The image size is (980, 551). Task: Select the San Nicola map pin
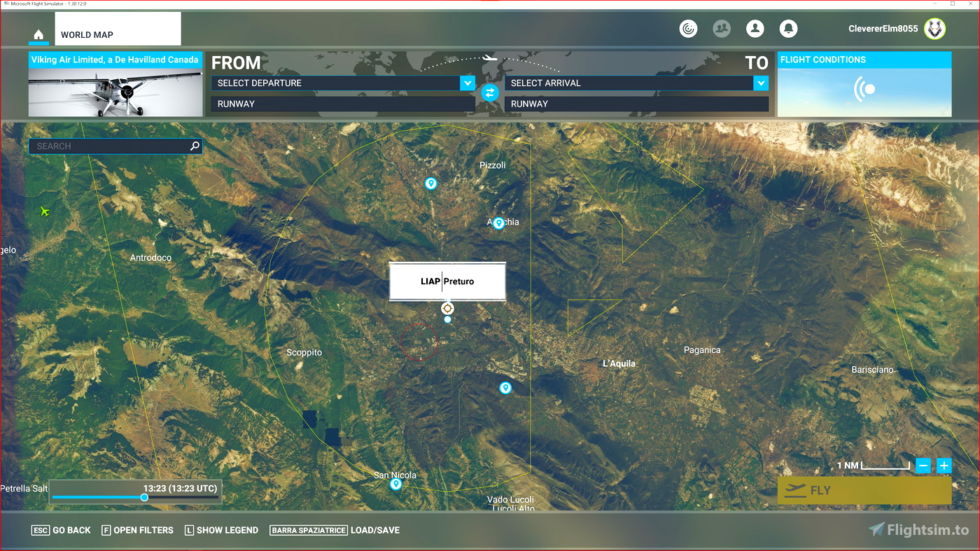395,484
